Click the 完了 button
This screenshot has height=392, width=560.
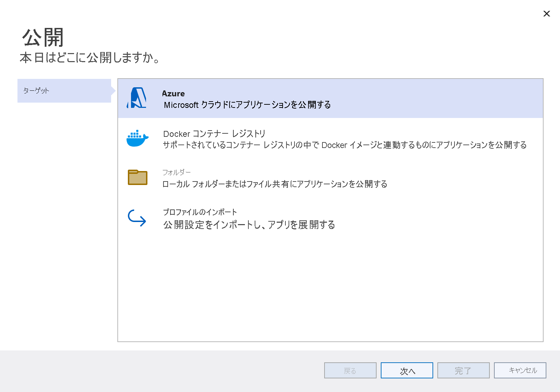click(464, 370)
